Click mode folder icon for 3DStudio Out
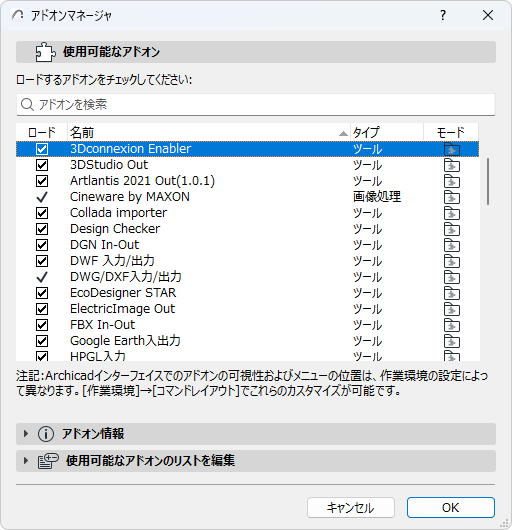 452,165
